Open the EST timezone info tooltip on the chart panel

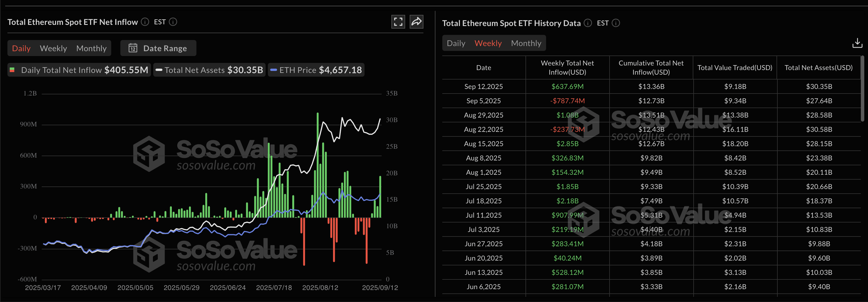click(x=173, y=22)
